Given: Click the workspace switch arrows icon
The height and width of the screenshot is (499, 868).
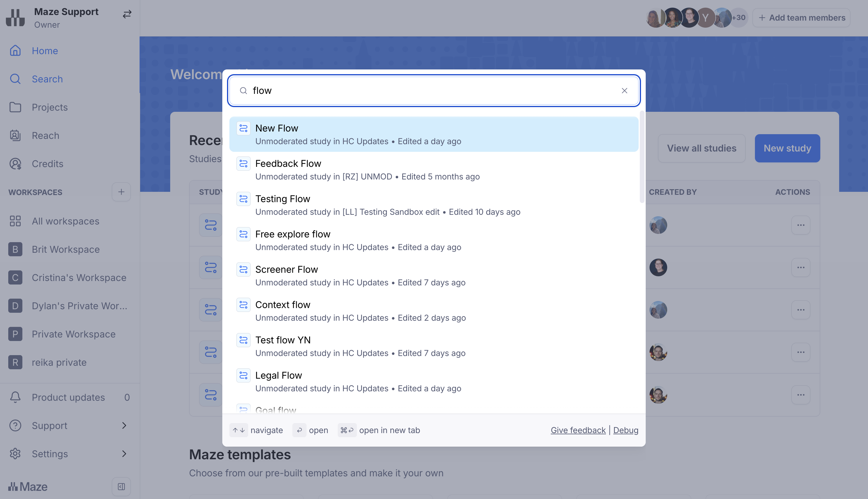Looking at the screenshot, I should click(127, 14).
